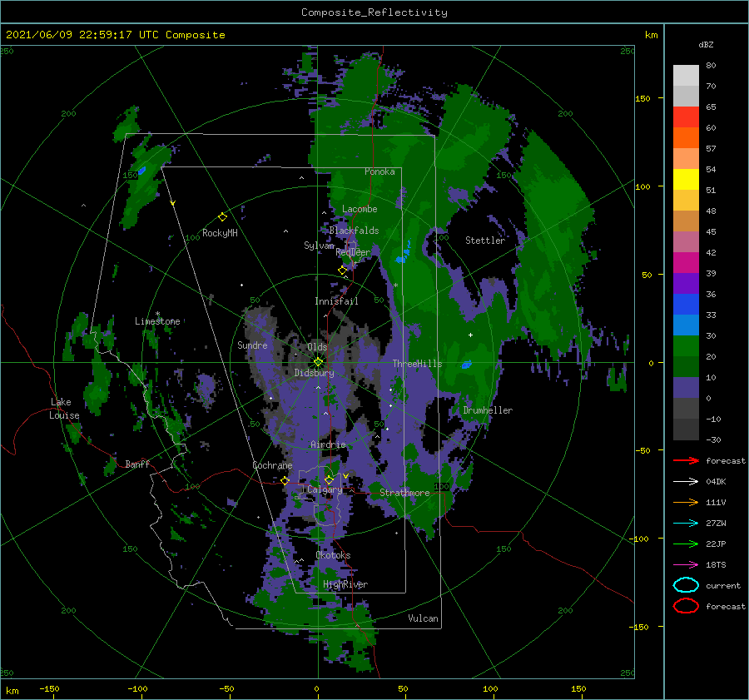Click the green 22JP arrow icon
The height and width of the screenshot is (700, 749).
click(686, 544)
